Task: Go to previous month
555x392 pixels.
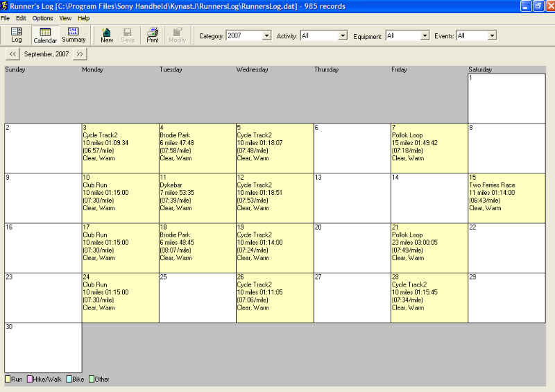Action: point(12,54)
